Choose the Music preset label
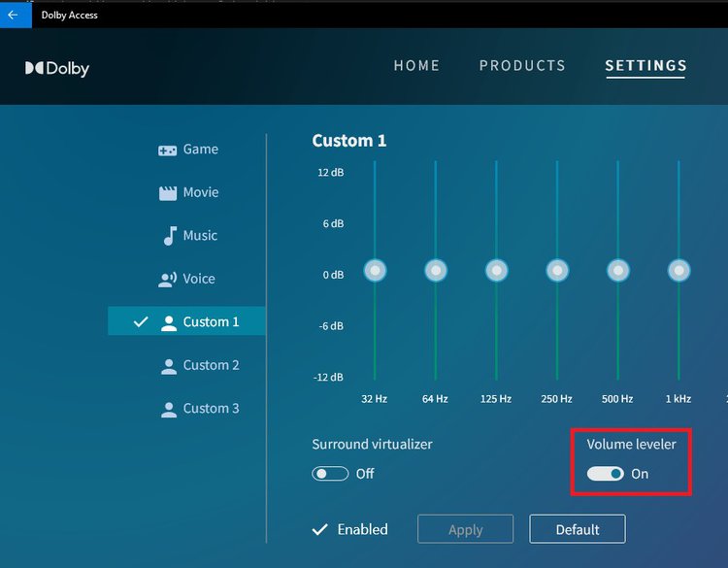Screen dimensions: 728x568 click(200, 236)
